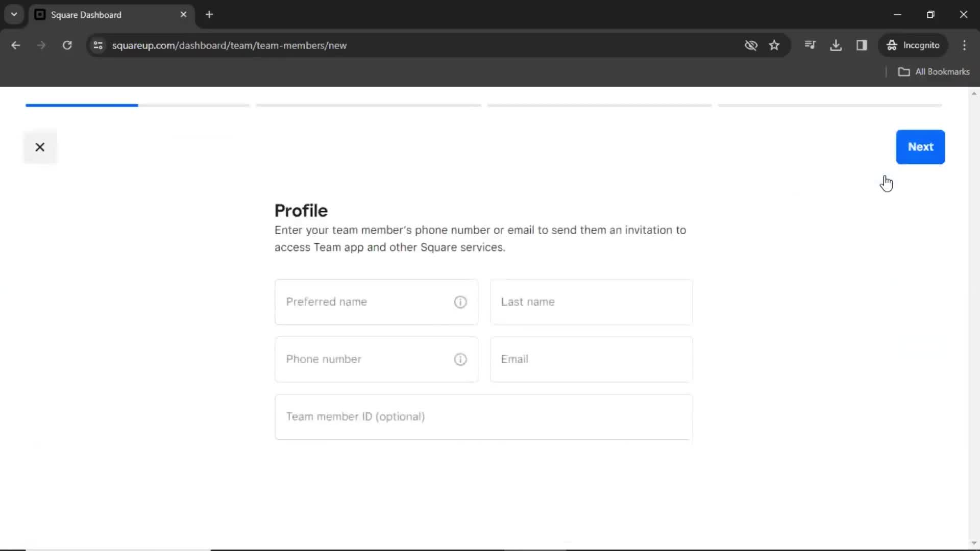Click the split screen icon in browser toolbar
This screenshot has height=551, width=980.
click(x=862, y=45)
